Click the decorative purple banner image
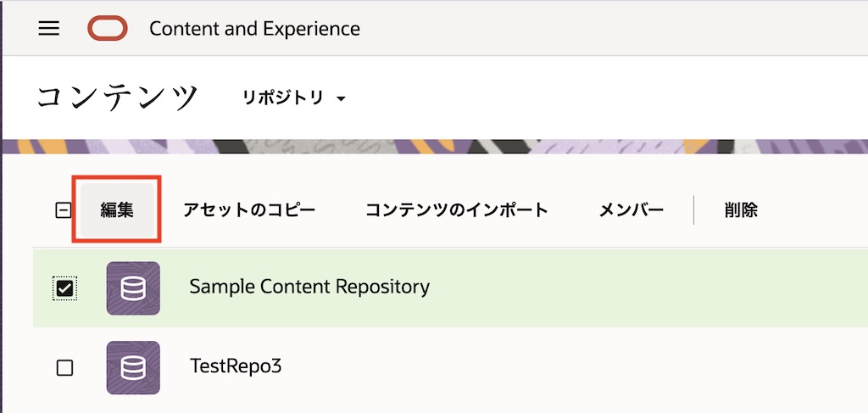The height and width of the screenshot is (413, 868). point(509,146)
